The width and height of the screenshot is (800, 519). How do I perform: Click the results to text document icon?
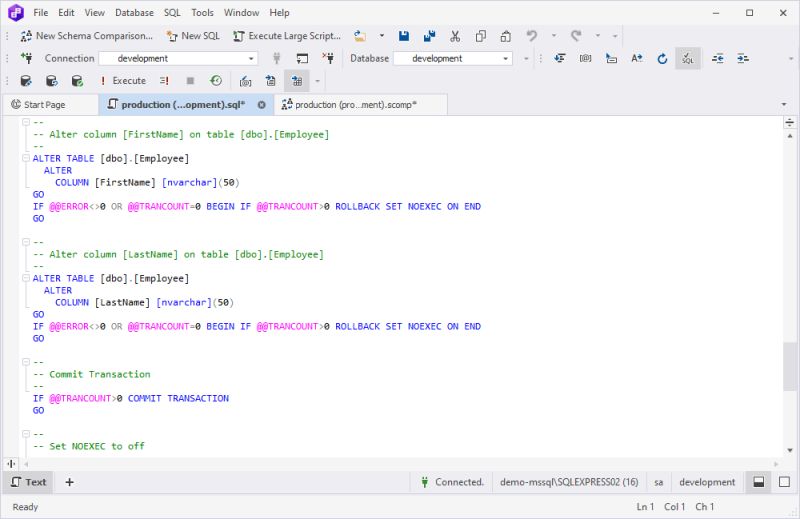click(x=271, y=81)
